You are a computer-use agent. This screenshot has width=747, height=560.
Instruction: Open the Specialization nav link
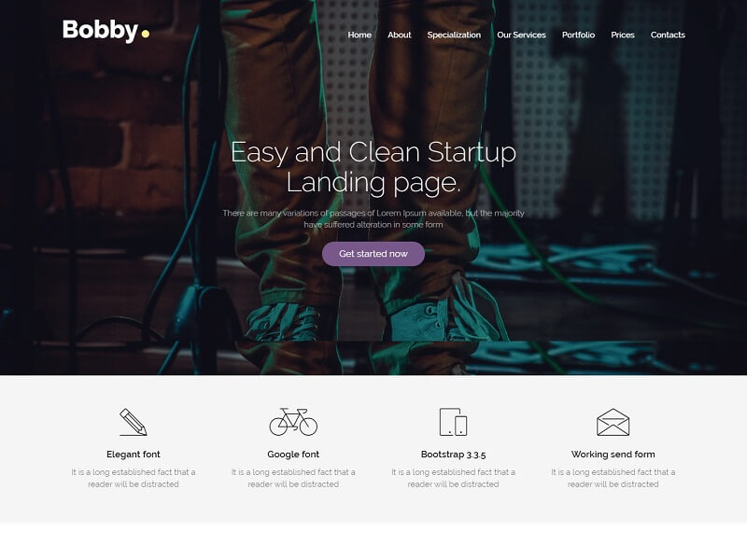(454, 35)
